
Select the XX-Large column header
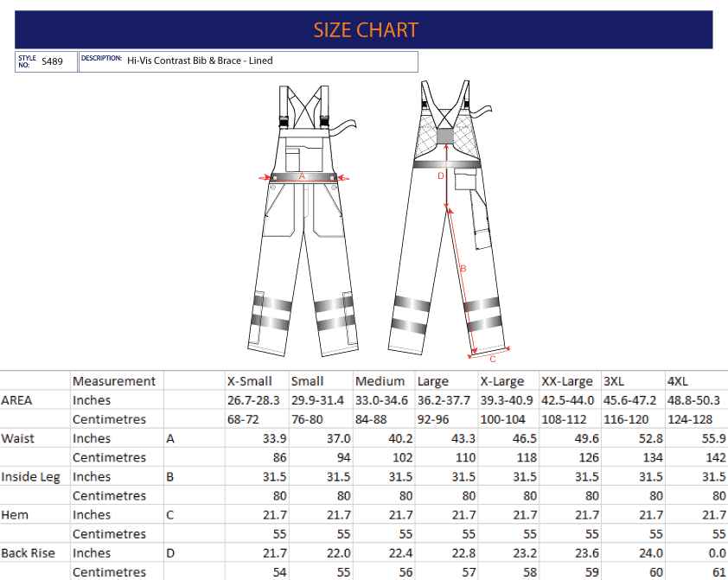(570, 381)
